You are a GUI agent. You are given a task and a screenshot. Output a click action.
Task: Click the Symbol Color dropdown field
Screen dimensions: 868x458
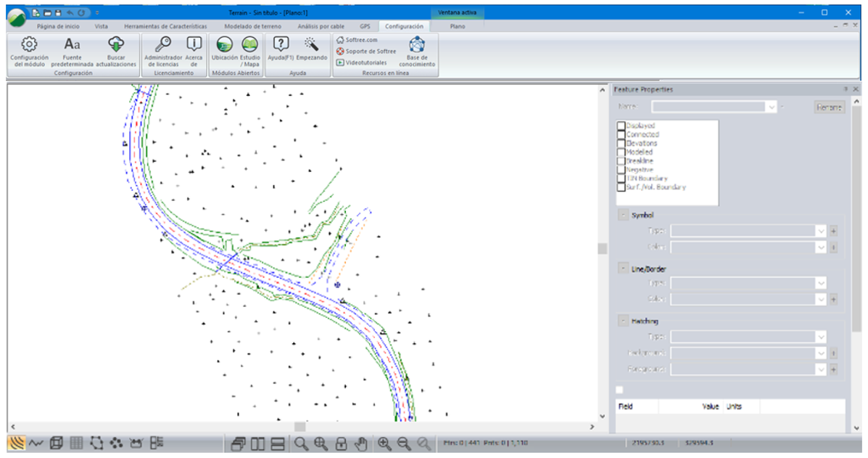pos(747,248)
